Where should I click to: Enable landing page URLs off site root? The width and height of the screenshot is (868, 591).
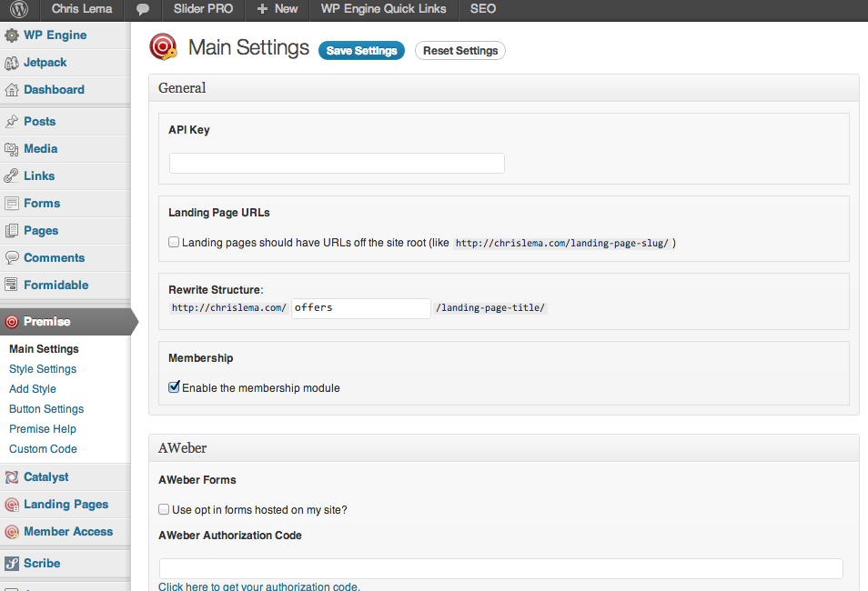pos(174,243)
